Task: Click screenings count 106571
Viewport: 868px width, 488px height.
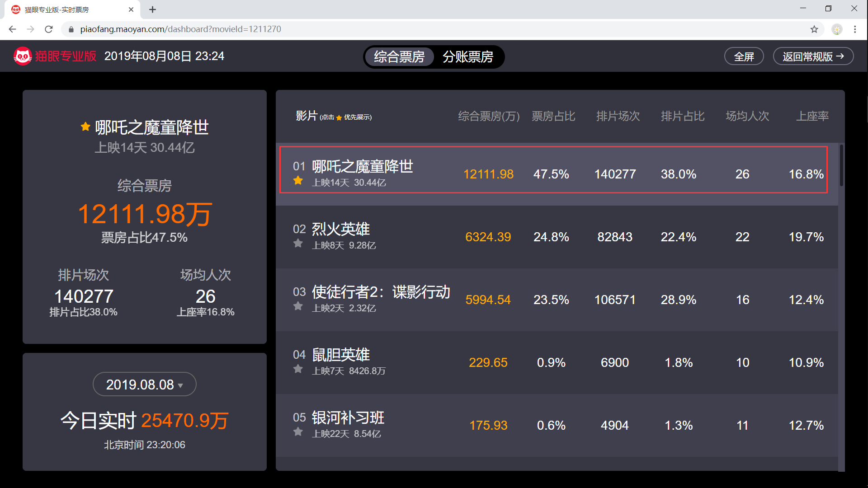Action: click(615, 300)
